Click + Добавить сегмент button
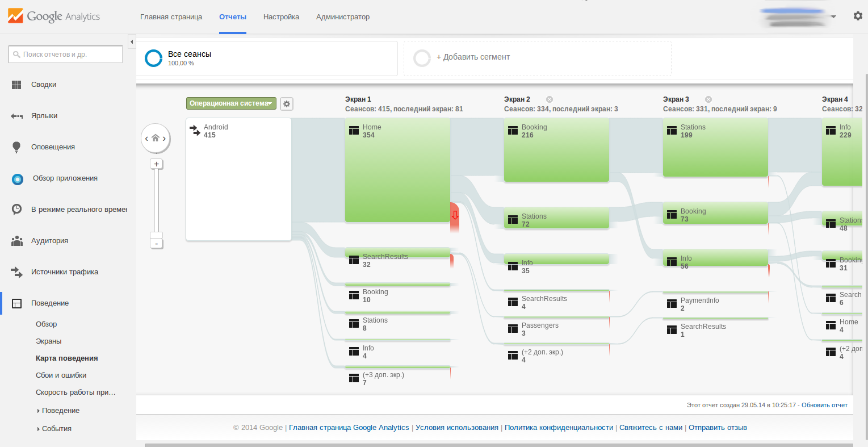 point(473,57)
